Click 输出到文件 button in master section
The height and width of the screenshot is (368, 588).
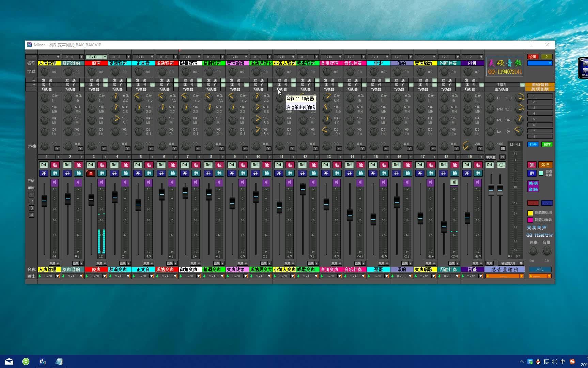click(x=508, y=264)
